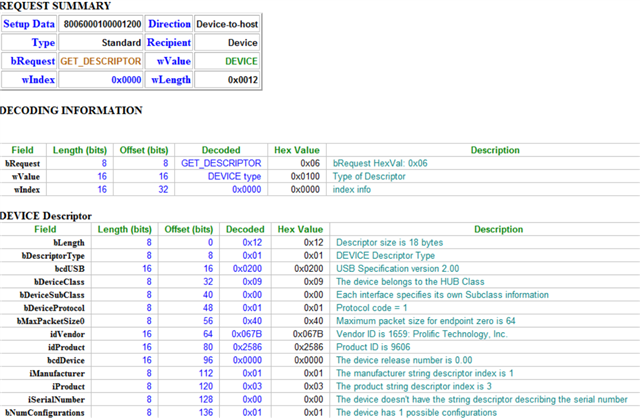
Task: Click Hex Value header in decoding information table
Action: (297, 150)
